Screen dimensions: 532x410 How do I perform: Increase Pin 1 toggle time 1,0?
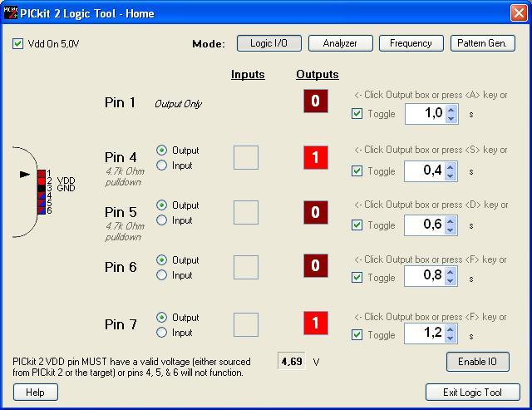point(451,110)
